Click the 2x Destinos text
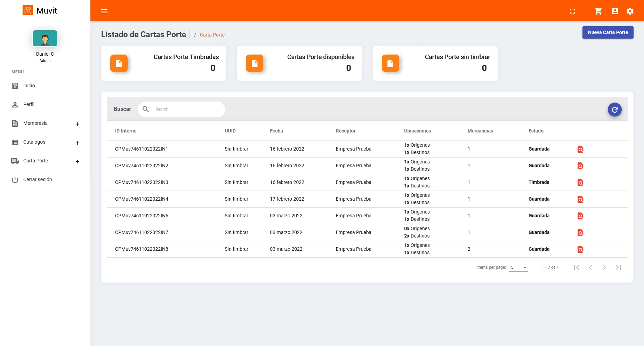This screenshot has width=644, height=346. pyautogui.click(x=417, y=236)
